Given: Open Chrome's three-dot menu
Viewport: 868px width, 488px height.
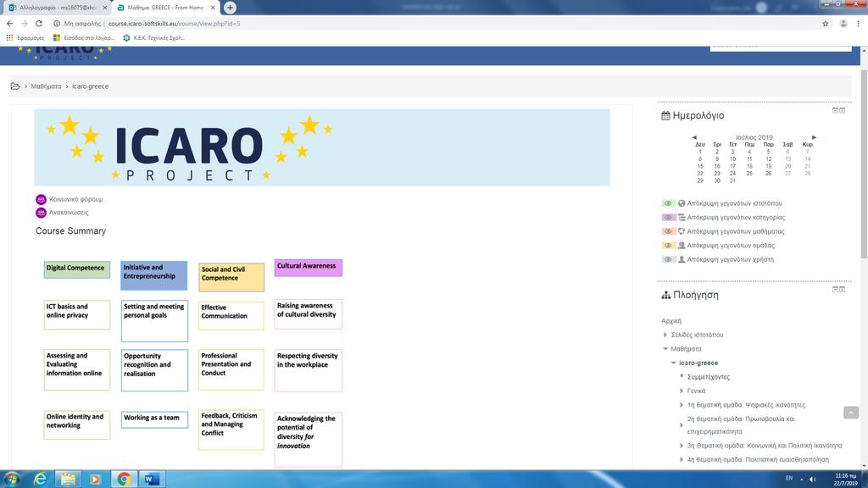Looking at the screenshot, I should tap(858, 24).
